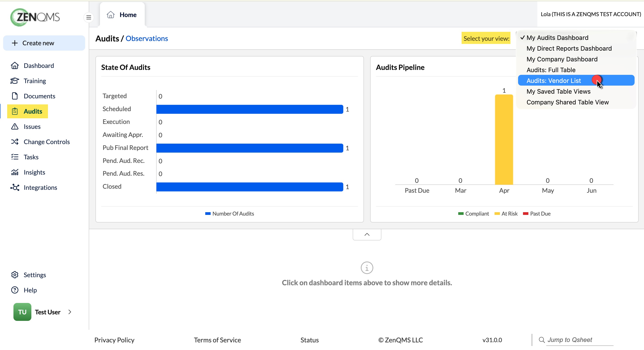Click the Tasks checklist icon

point(15,157)
